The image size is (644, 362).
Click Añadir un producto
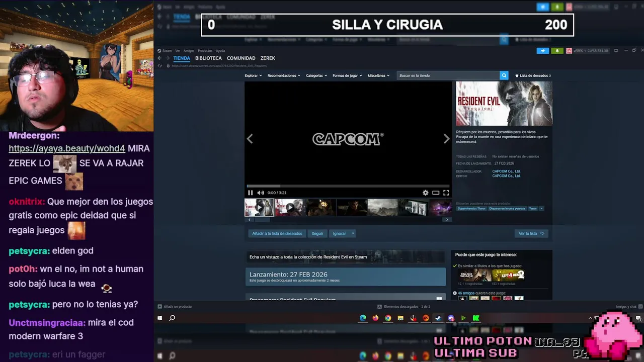pos(175,307)
